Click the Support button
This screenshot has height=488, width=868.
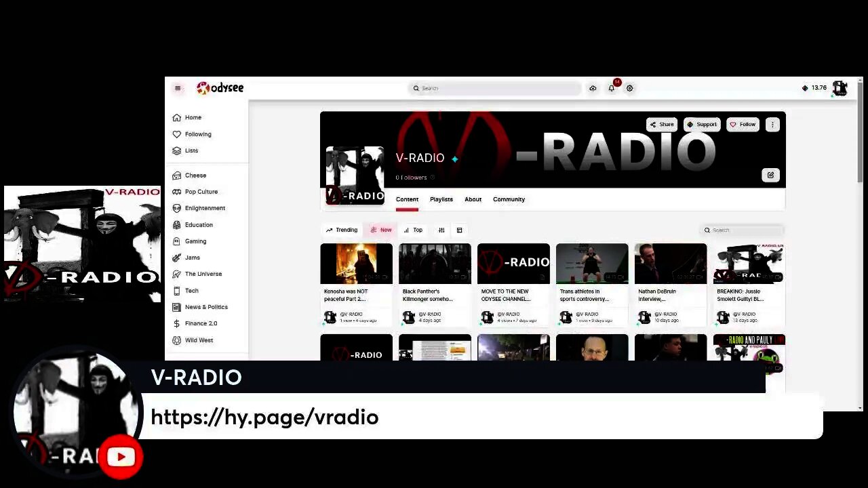click(702, 124)
